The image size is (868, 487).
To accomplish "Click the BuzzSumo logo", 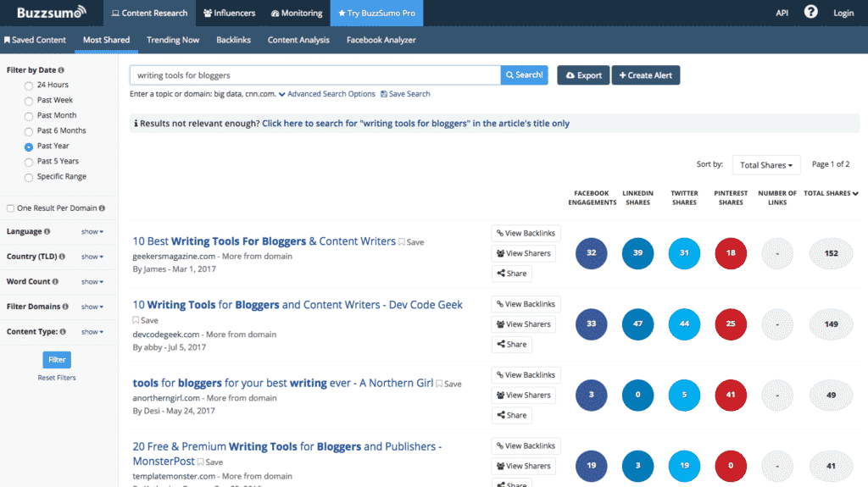I will tap(52, 12).
